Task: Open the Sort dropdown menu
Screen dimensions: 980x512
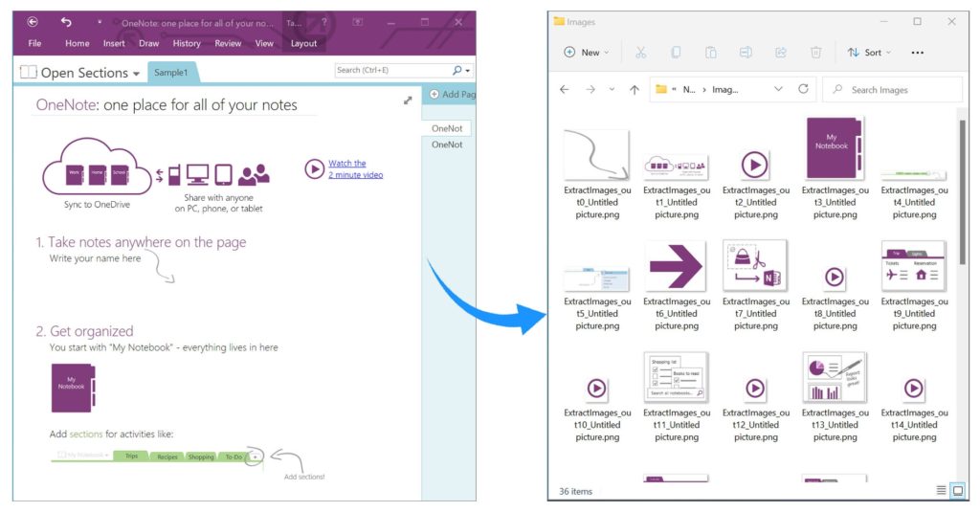Action: coord(869,53)
